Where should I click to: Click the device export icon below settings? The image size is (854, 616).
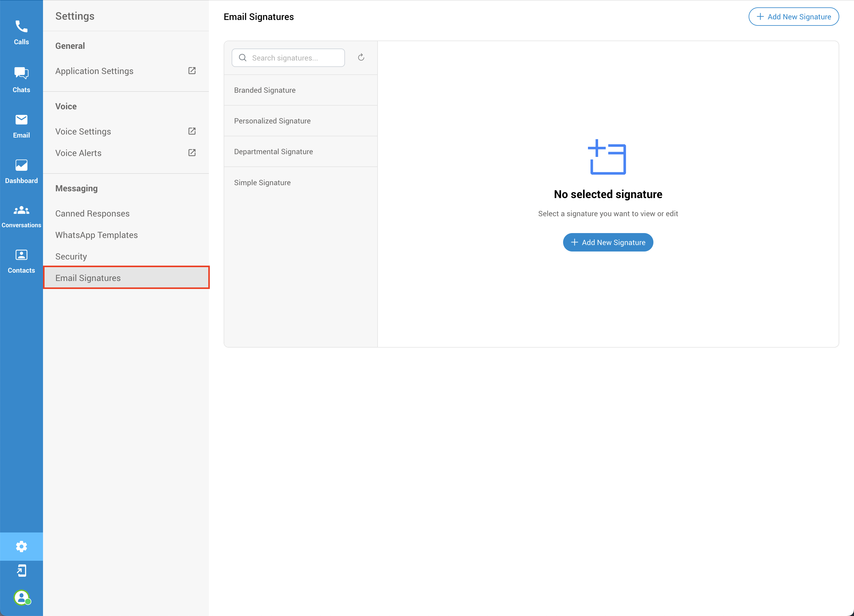tap(22, 571)
